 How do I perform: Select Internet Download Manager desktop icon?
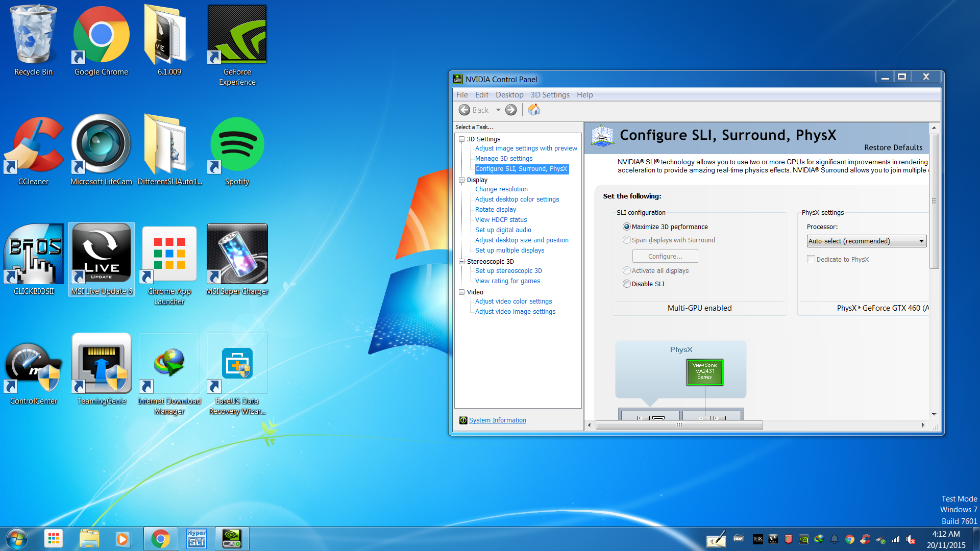(169, 375)
